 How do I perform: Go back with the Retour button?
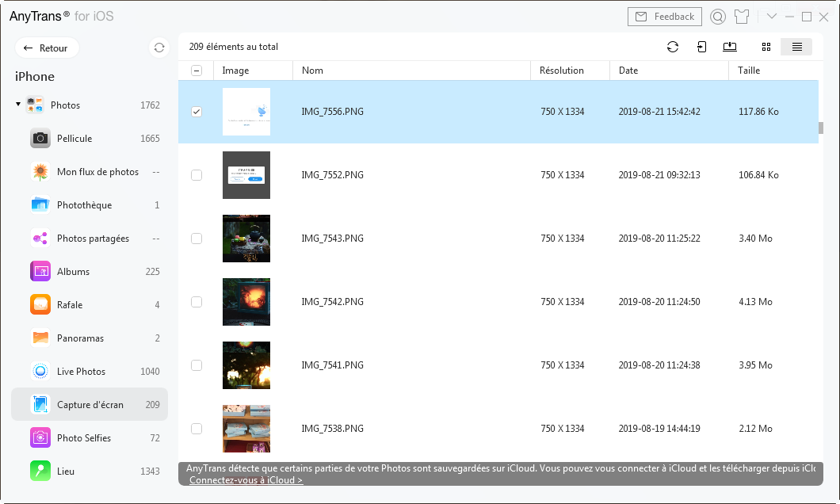tap(47, 48)
